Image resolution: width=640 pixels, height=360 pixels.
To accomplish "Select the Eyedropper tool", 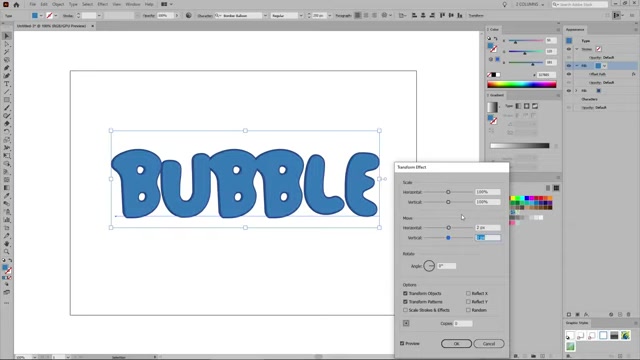I will [7, 196].
